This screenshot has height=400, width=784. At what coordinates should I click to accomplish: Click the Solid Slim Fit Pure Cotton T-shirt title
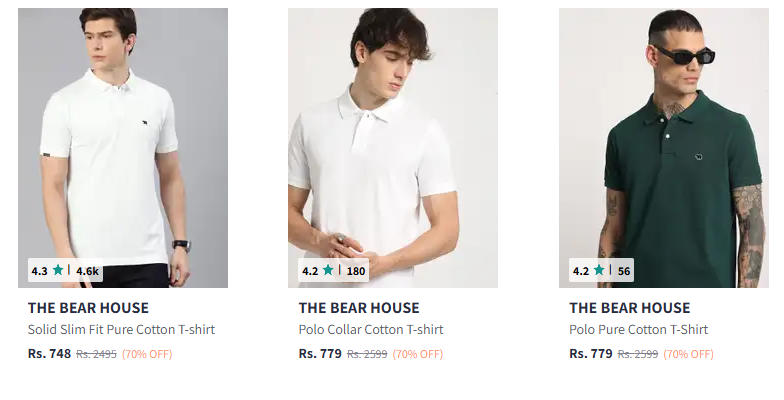coord(121,329)
